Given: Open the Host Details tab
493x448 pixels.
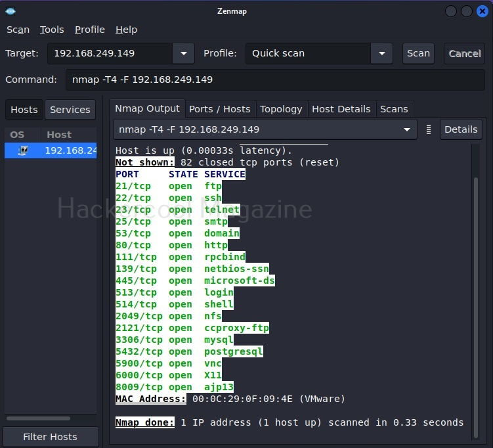Looking at the screenshot, I should tap(341, 109).
